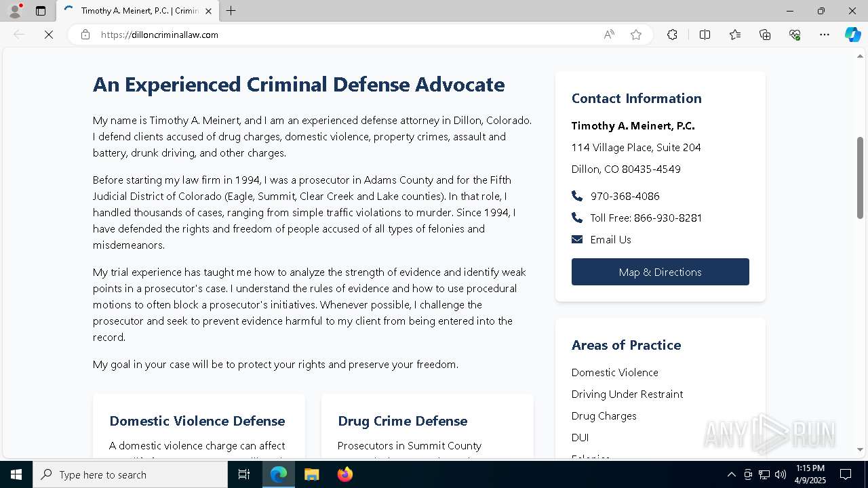868x488 pixels.
Task: Call 970-368-4086 phone link
Action: pyautogui.click(x=625, y=196)
